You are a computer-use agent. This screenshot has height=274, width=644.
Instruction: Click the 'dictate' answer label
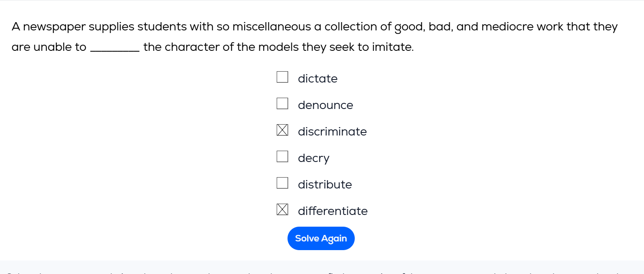coord(317,79)
